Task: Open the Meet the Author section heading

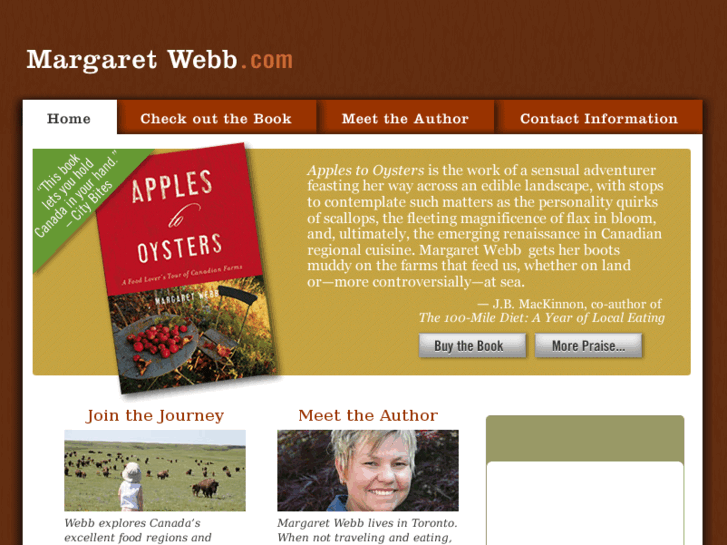Action: [x=368, y=416]
